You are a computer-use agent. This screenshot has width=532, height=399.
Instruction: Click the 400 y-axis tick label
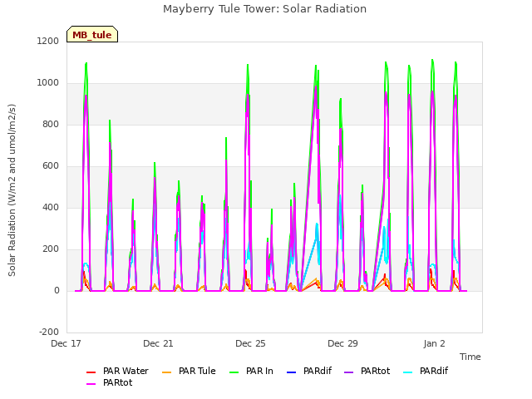click(x=51, y=207)
